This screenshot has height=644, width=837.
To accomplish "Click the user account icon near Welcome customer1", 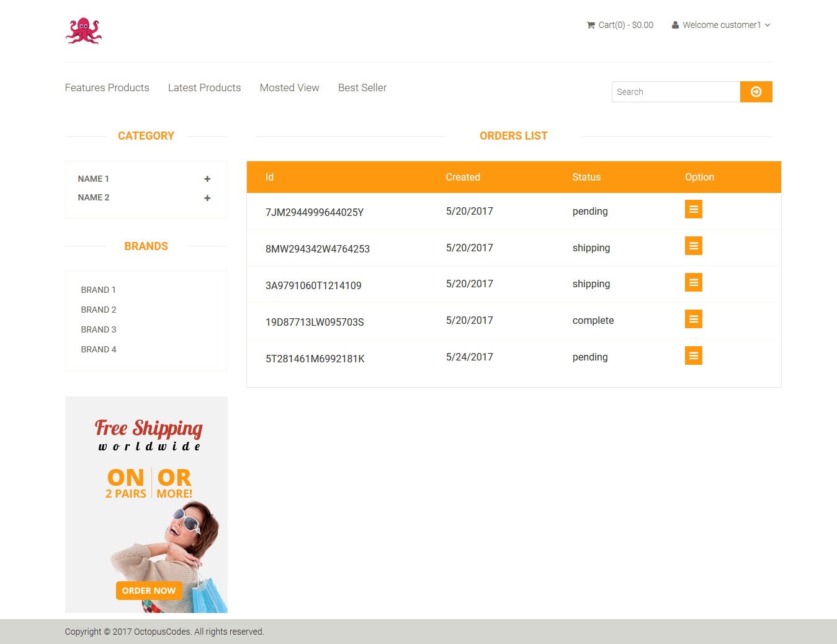I will click(x=674, y=25).
